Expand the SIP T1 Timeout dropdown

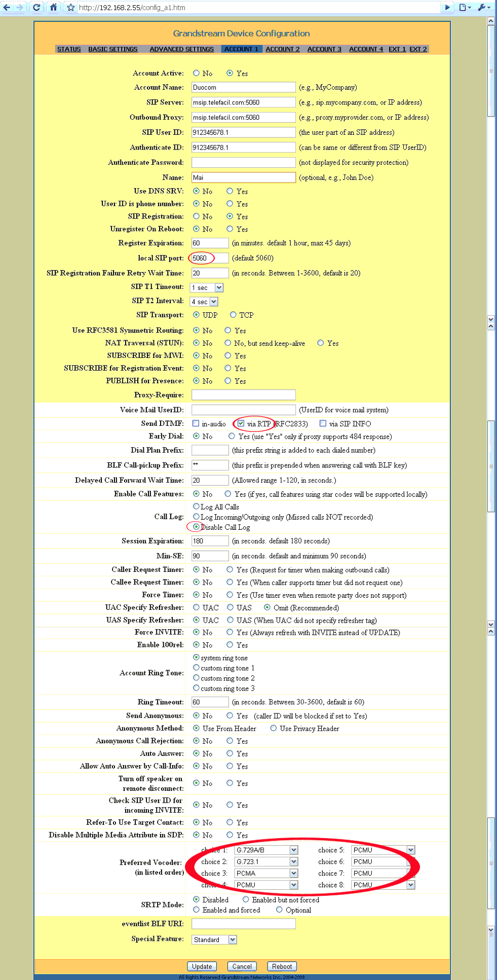pyautogui.click(x=219, y=287)
